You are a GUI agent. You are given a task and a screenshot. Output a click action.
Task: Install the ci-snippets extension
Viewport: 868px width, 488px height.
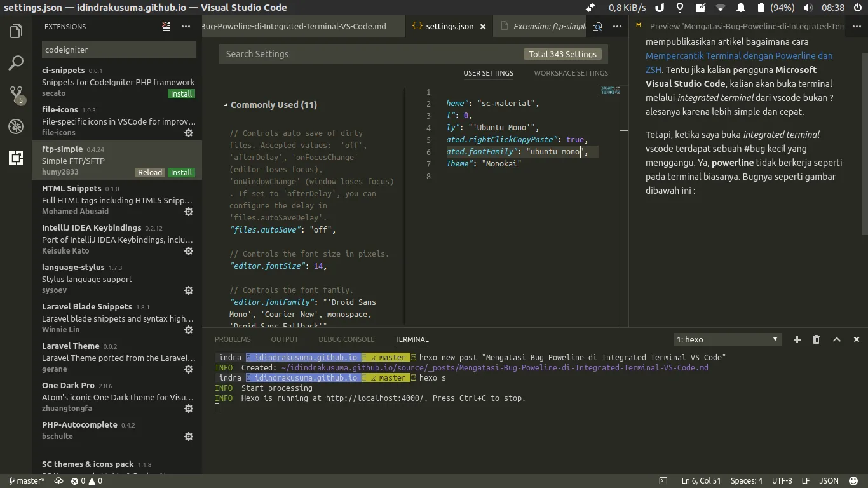(x=181, y=93)
